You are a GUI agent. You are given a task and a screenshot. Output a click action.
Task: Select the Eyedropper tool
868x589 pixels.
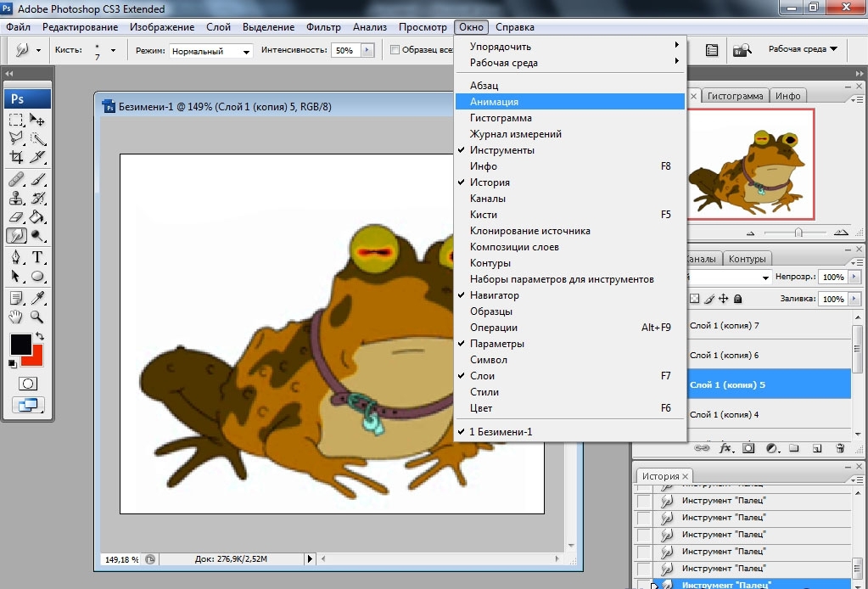point(37,299)
